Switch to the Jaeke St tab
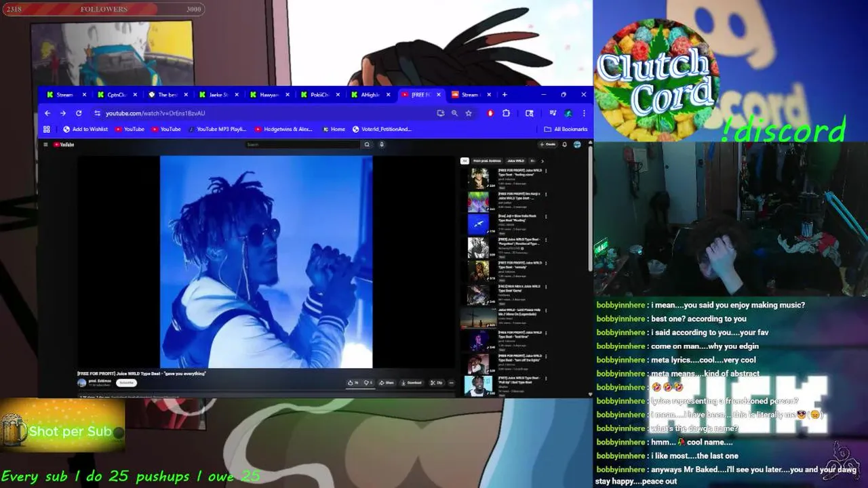868x488 pixels. (217, 95)
